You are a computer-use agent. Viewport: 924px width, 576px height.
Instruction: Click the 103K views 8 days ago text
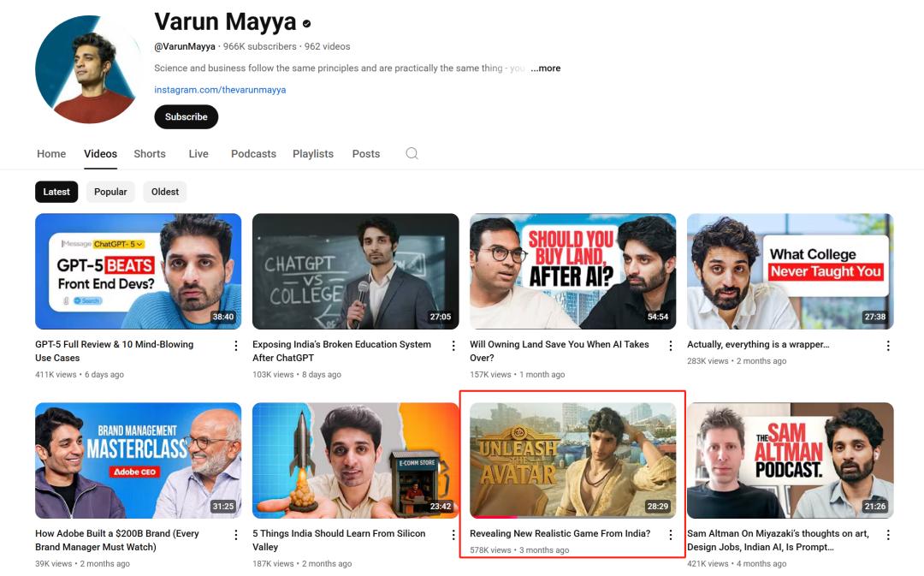point(297,374)
